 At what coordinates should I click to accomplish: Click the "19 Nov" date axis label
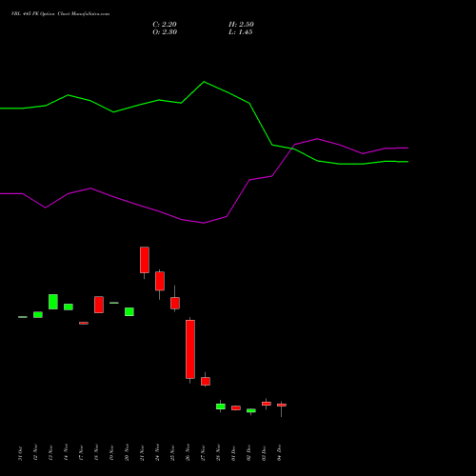111,452
